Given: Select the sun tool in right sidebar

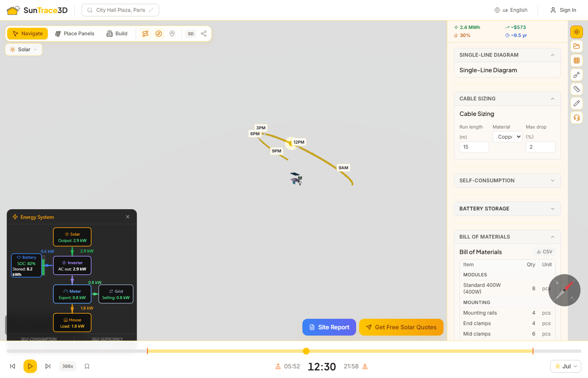Looking at the screenshot, I should (577, 32).
